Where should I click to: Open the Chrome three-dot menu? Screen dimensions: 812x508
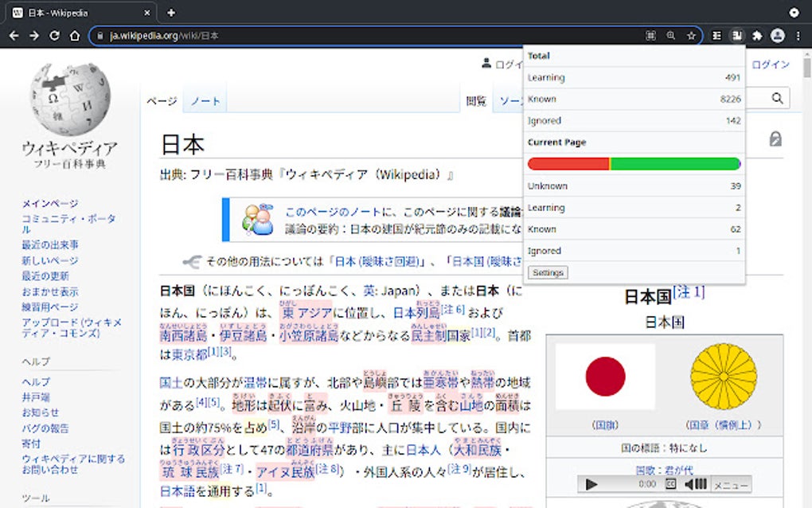[x=798, y=35]
